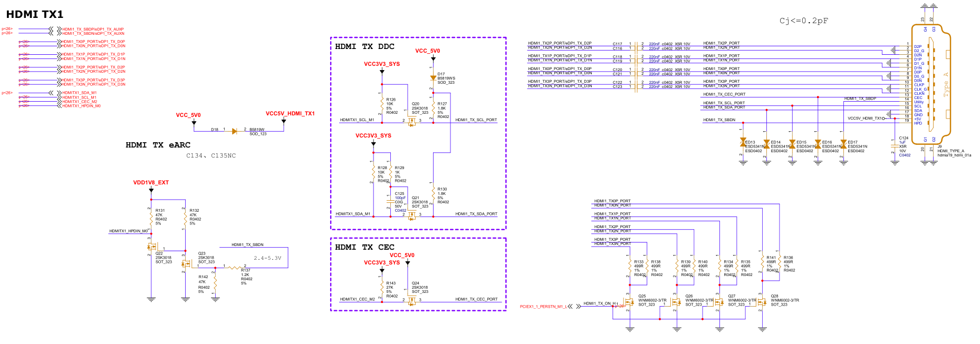Select the C134、C135NC note
980x344 pixels.
211,155
